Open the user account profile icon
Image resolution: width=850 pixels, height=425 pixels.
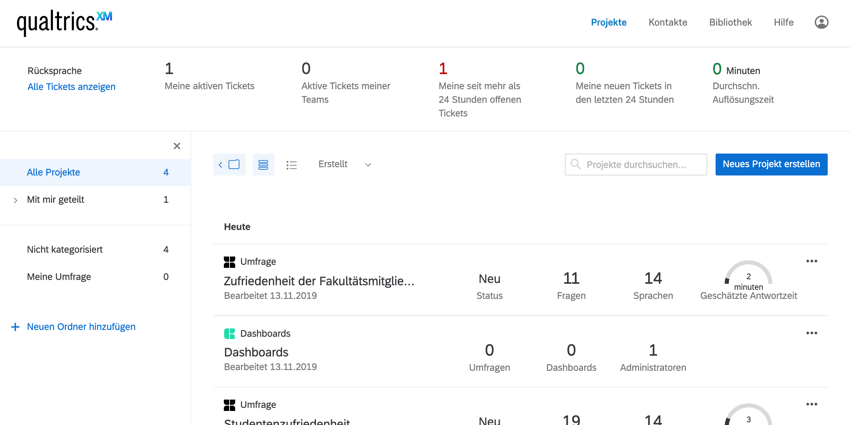(821, 22)
